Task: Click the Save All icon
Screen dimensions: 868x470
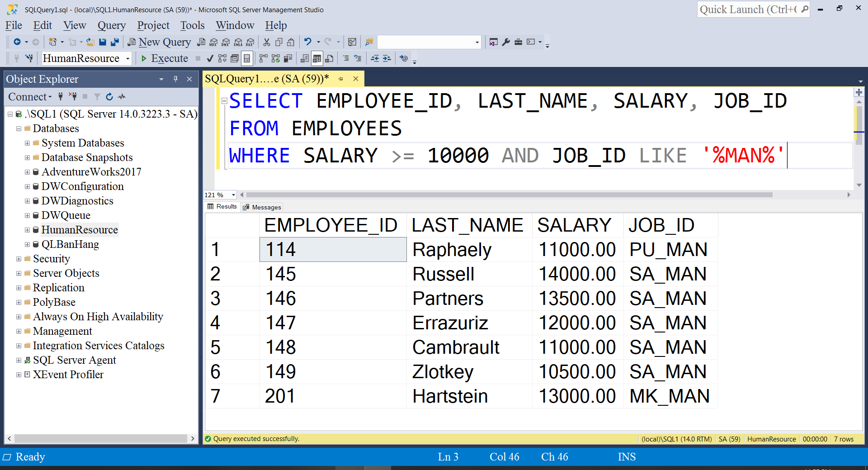Action: (115, 42)
